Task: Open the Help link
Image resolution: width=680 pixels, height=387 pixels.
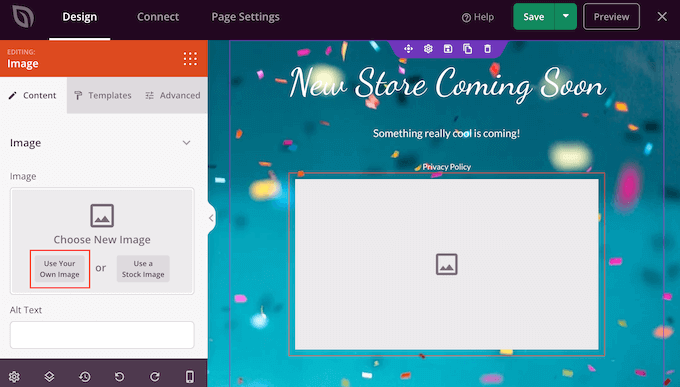Action: (x=478, y=17)
